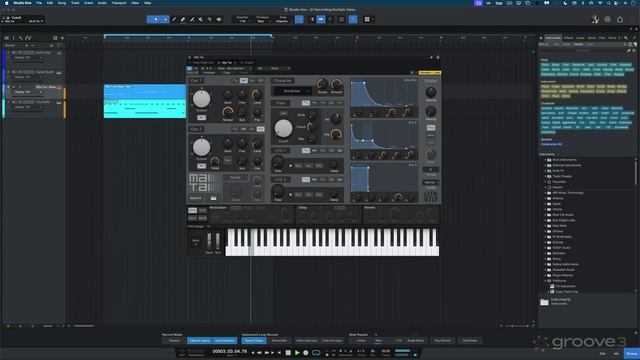Toggle the Loop button in the transport
The image size is (640, 360).
point(316,353)
